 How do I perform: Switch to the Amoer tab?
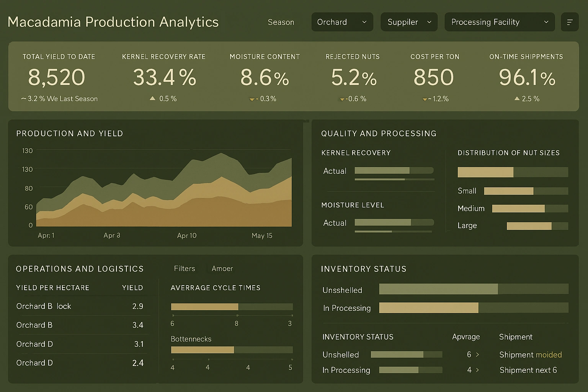click(x=222, y=268)
